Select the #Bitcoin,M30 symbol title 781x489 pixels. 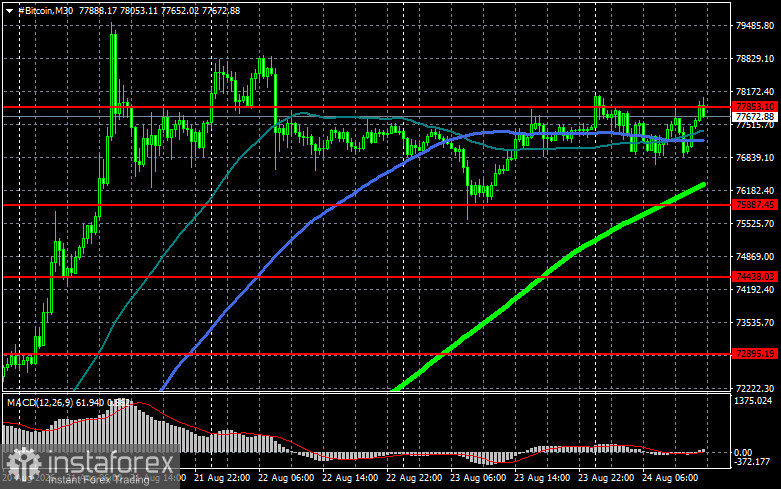click(45, 10)
